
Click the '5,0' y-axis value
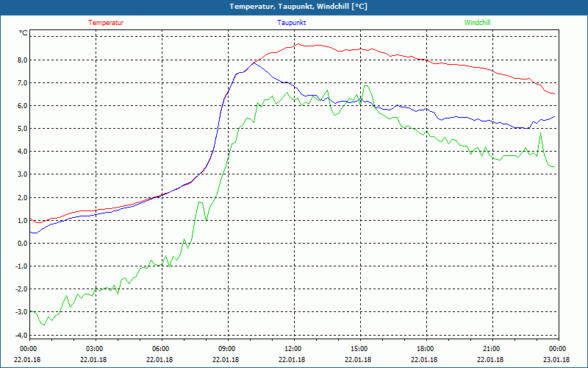pyautogui.click(x=23, y=129)
